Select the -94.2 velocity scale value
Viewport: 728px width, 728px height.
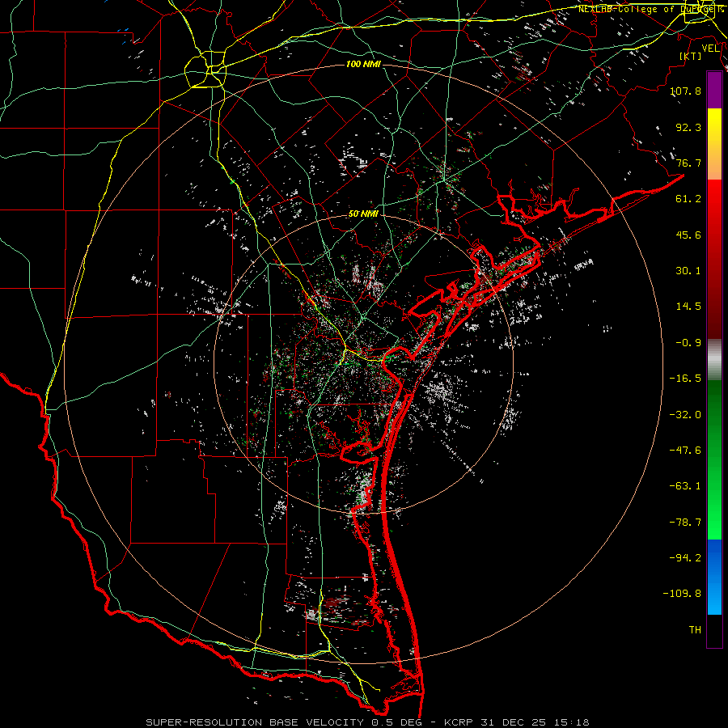tap(686, 558)
